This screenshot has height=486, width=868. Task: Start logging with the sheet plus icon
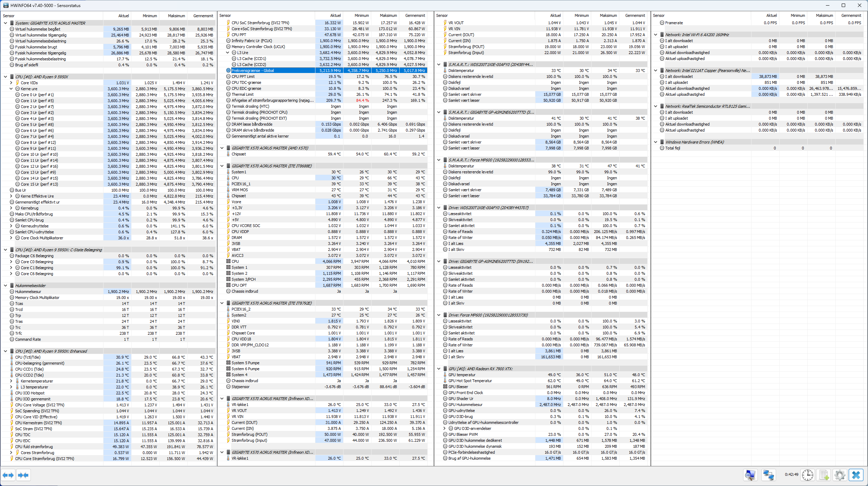coord(824,475)
